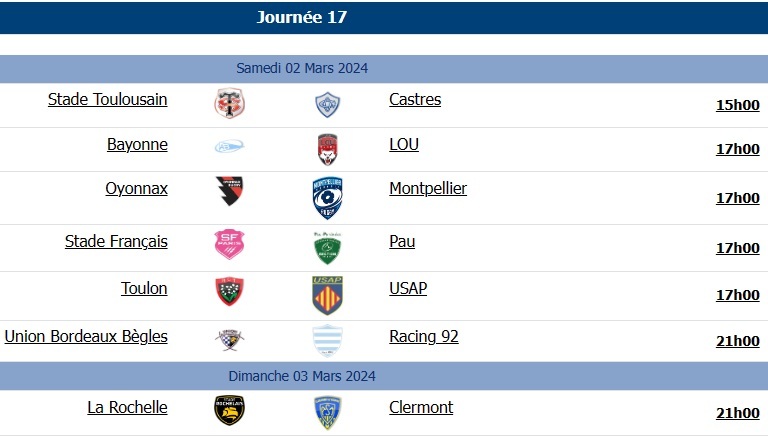Click the Journée 17 header bar
This screenshot has height=440, width=768.
(x=302, y=18)
